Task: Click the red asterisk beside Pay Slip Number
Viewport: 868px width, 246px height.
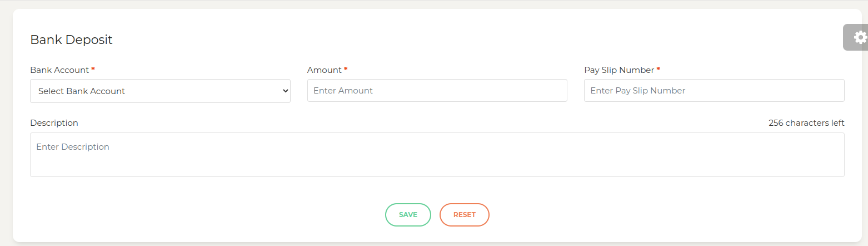Action: 658,70
